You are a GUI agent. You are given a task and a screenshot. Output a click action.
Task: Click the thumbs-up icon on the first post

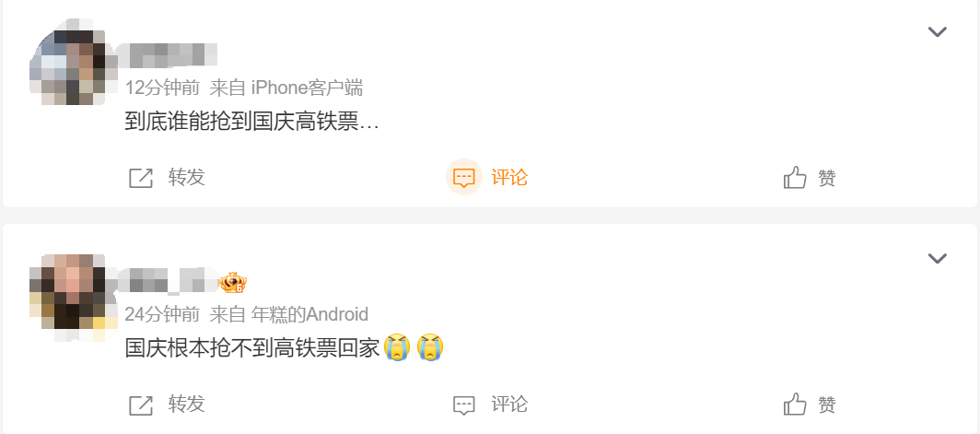click(795, 178)
